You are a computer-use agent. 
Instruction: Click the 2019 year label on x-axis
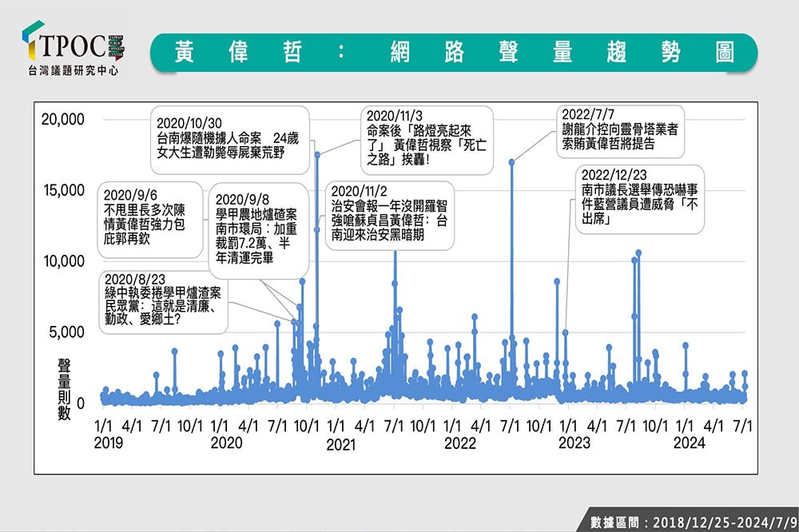coord(109,443)
